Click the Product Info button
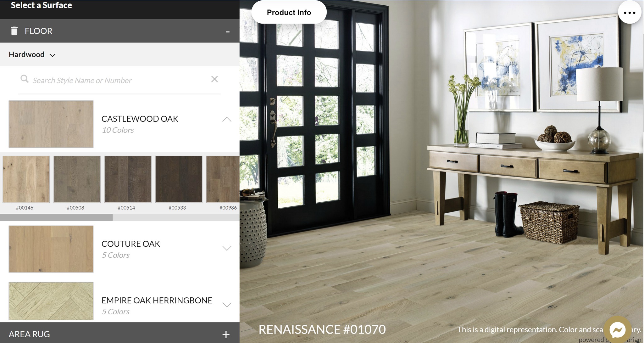 click(289, 13)
